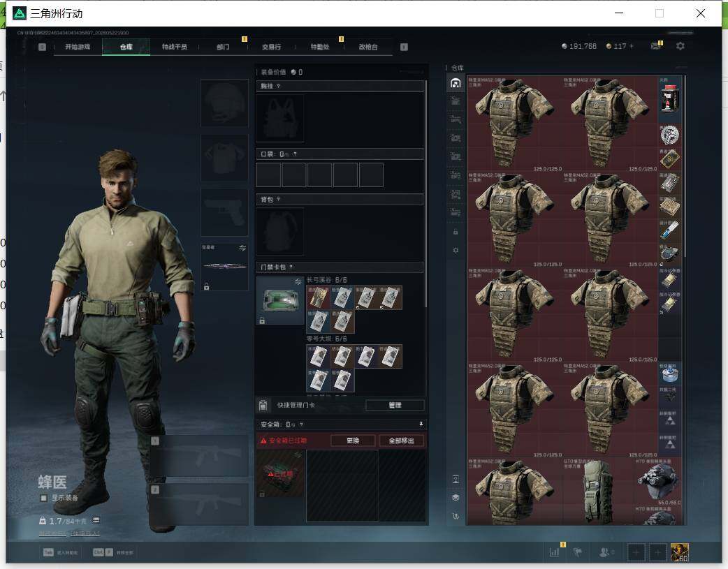Select first keycard in 长弓溪谷 row

click(318, 297)
